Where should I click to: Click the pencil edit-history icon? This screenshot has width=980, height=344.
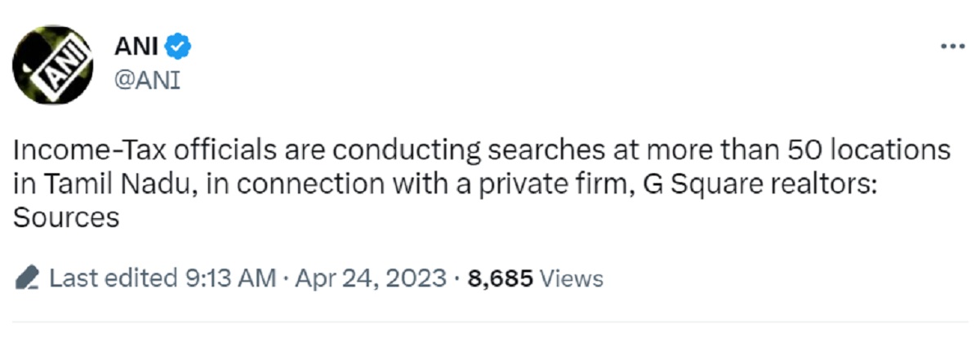click(x=29, y=278)
